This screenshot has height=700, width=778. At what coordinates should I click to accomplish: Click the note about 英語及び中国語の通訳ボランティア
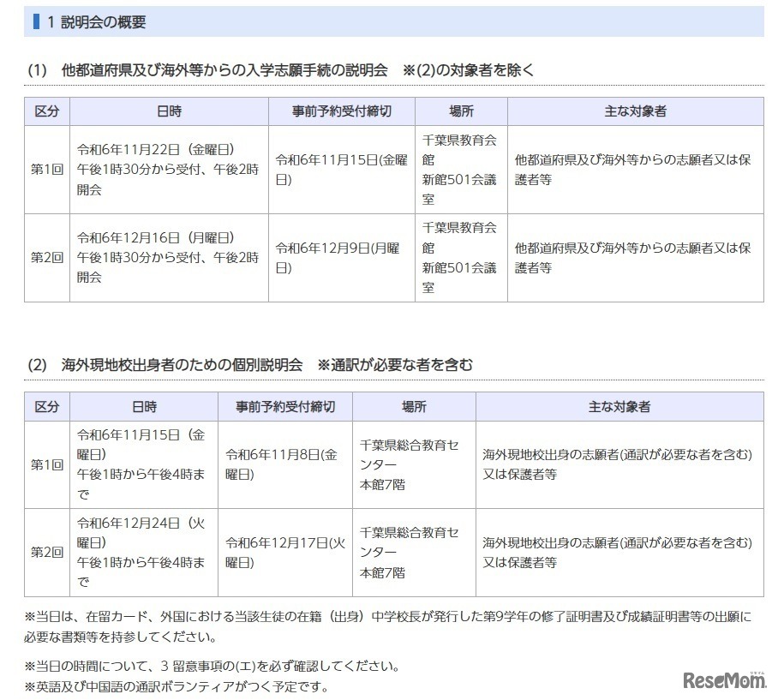click(177, 687)
